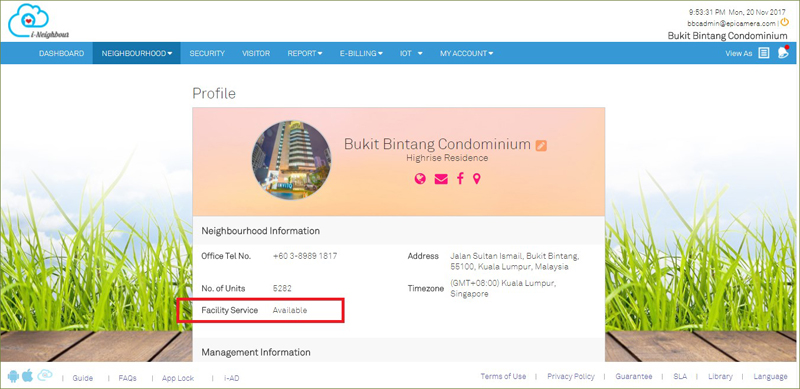Open the View As list icon
800x389 pixels.
coord(763,53)
